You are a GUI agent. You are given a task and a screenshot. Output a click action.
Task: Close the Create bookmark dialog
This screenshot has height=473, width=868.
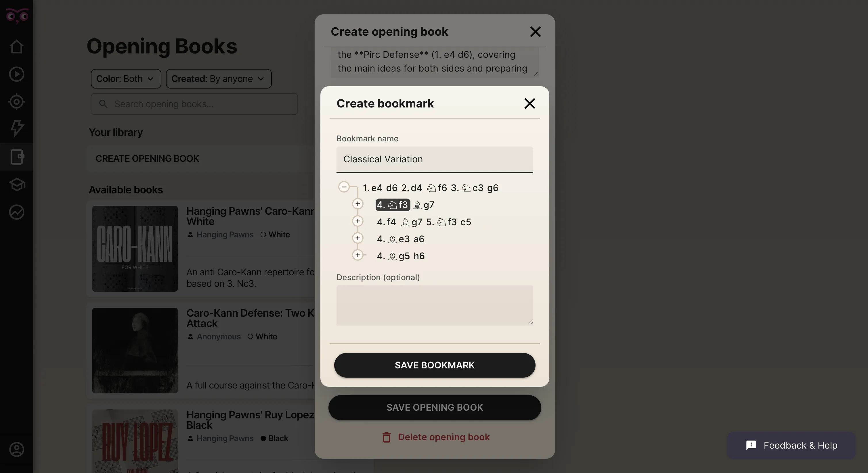tap(529, 103)
